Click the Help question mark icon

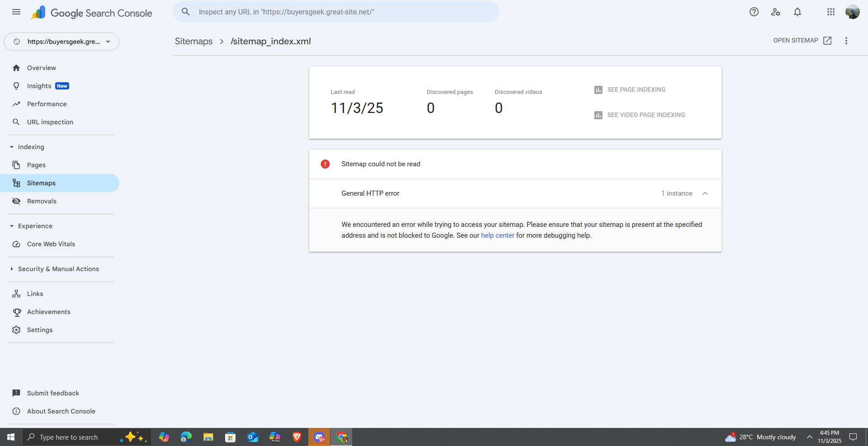point(754,12)
